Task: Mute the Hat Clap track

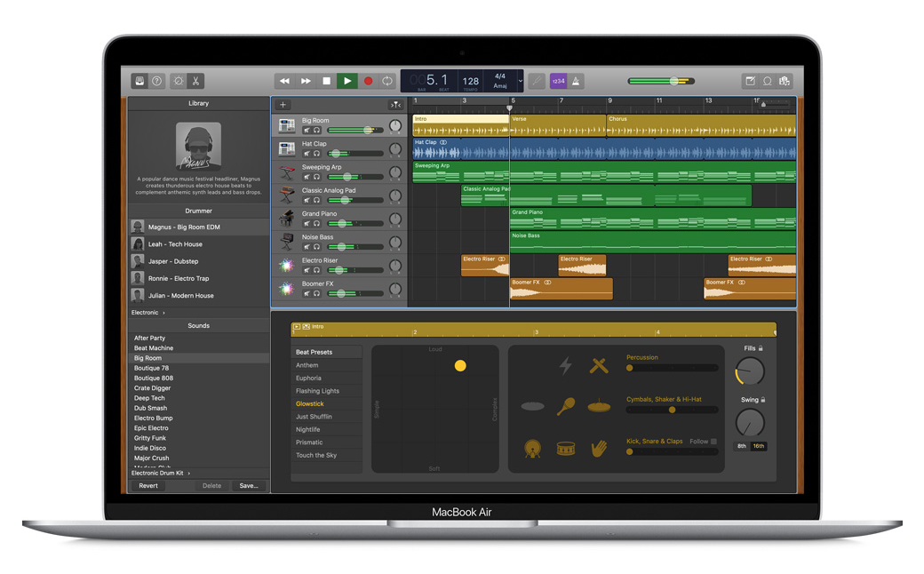Action: pyautogui.click(x=307, y=153)
